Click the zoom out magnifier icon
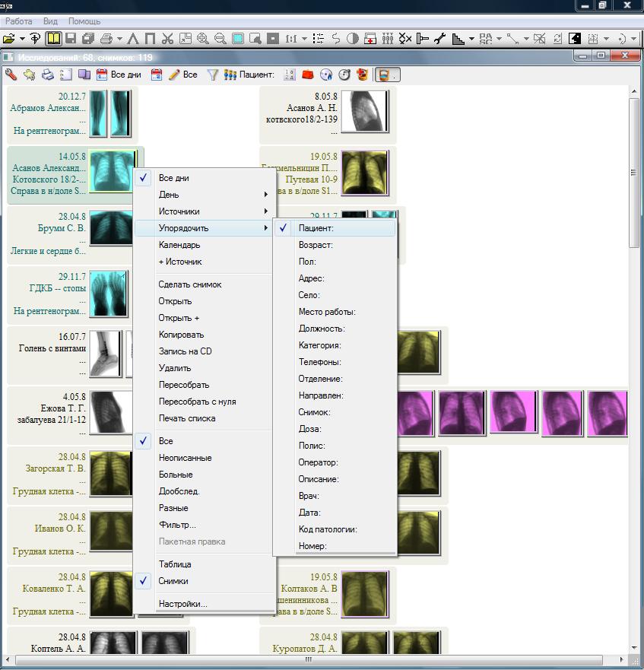This screenshot has width=644, height=670. [x=220, y=38]
